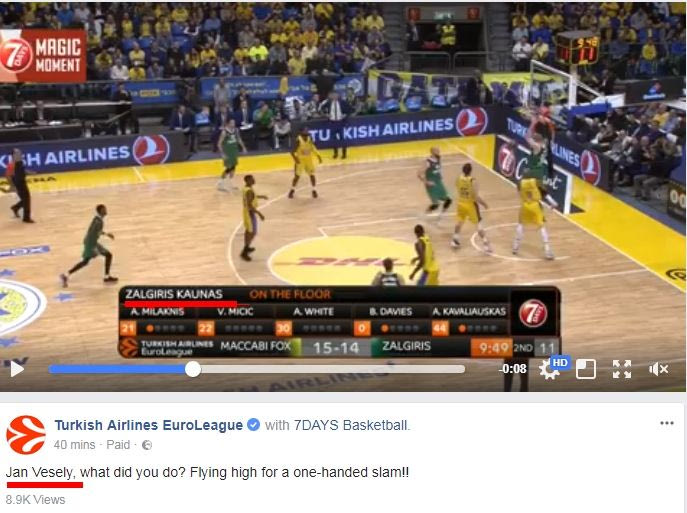Open 7DAYS Basketball page link

352,425
